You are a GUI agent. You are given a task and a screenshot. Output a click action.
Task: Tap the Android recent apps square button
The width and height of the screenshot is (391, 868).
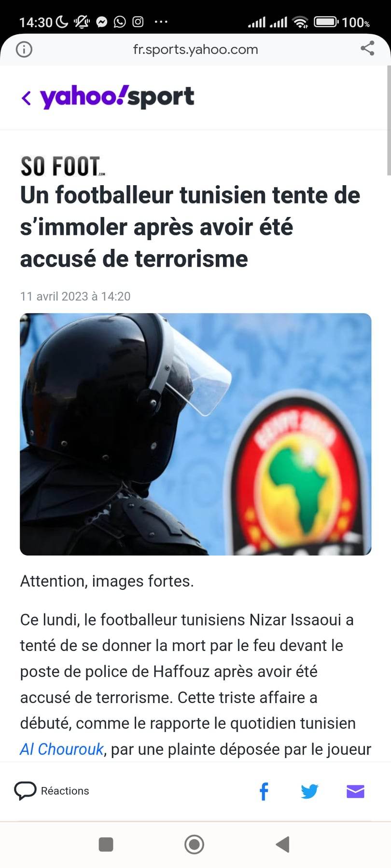click(106, 844)
